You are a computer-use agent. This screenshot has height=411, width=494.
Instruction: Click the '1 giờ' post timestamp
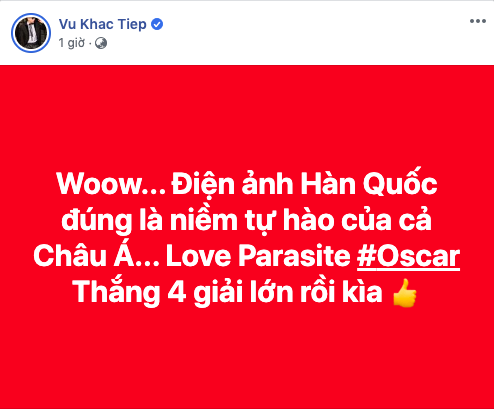click(72, 43)
